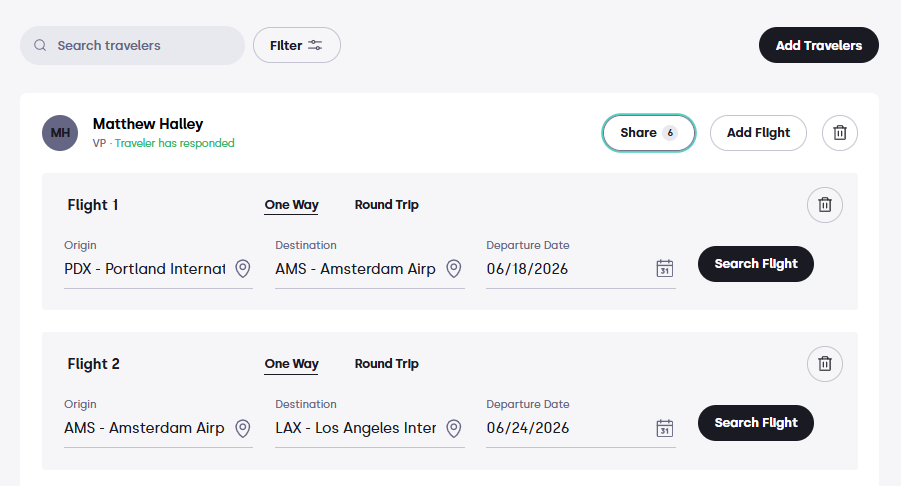The image size is (901, 486).
Task: Select One Way for Flight 1
Action: pos(291,205)
